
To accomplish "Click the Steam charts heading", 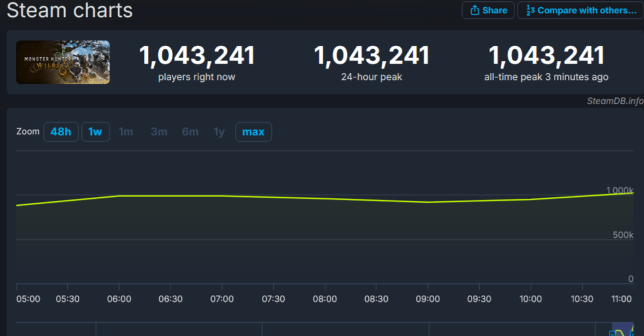I will 70,10.
